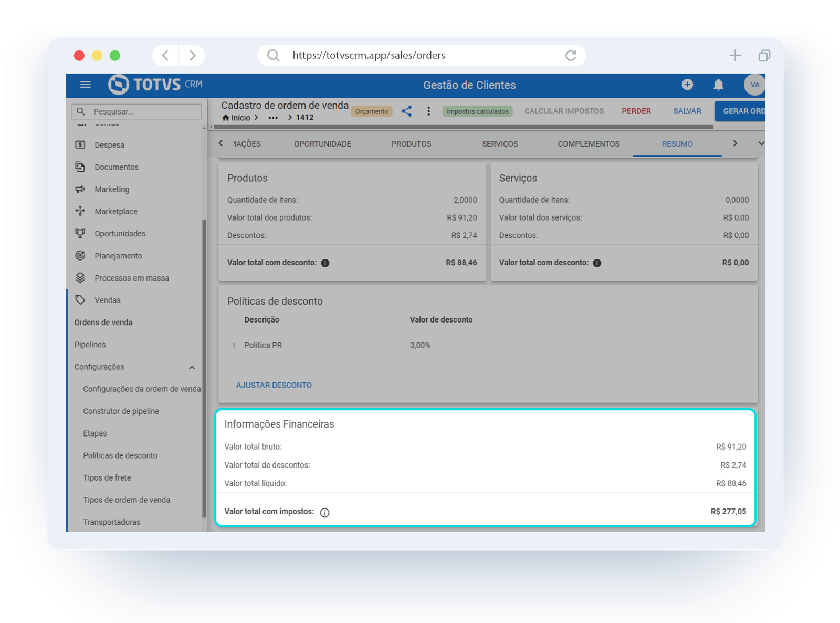The height and width of the screenshot is (623, 840).
Task: Open Tipos de frete
Action: (x=107, y=477)
